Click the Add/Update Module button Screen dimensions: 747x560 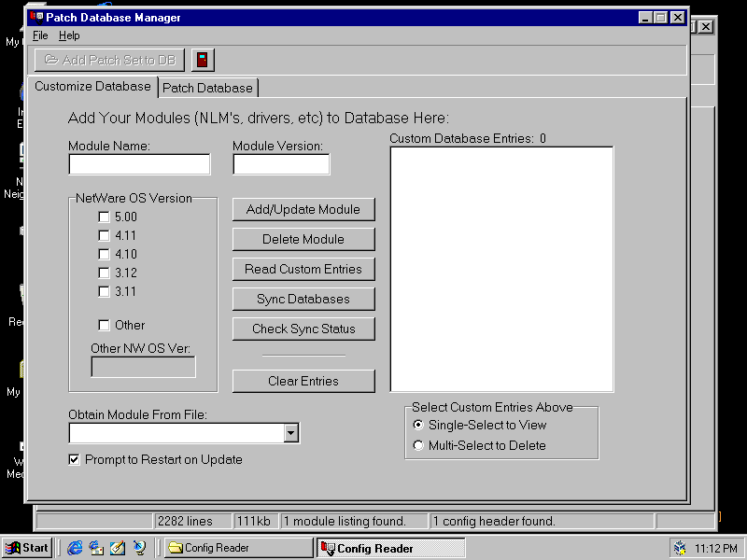303,209
